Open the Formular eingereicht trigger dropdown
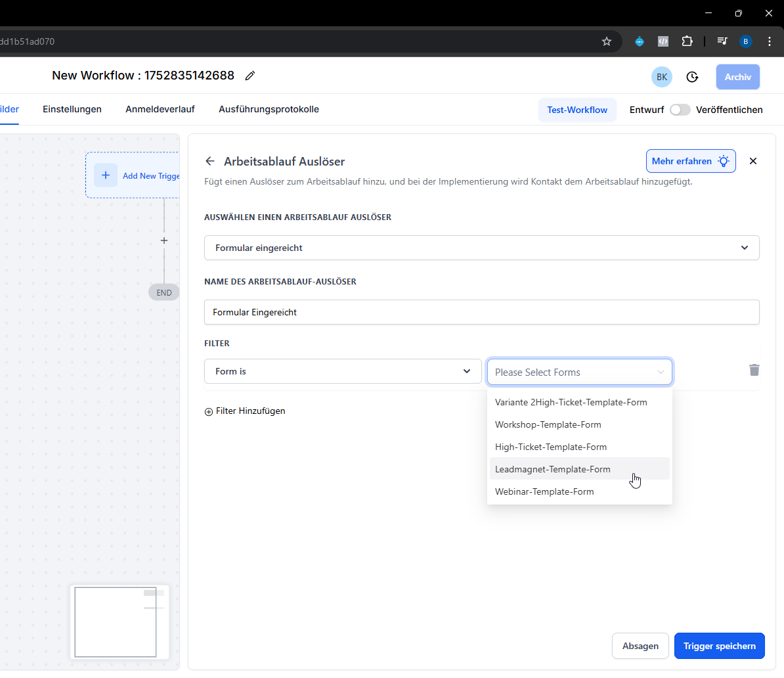The image size is (784, 678). [481, 248]
